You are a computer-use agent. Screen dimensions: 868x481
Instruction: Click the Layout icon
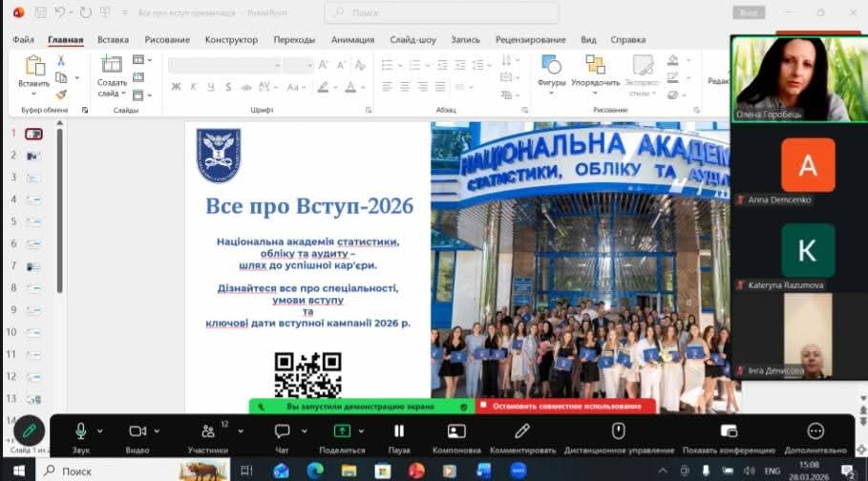tap(456, 431)
